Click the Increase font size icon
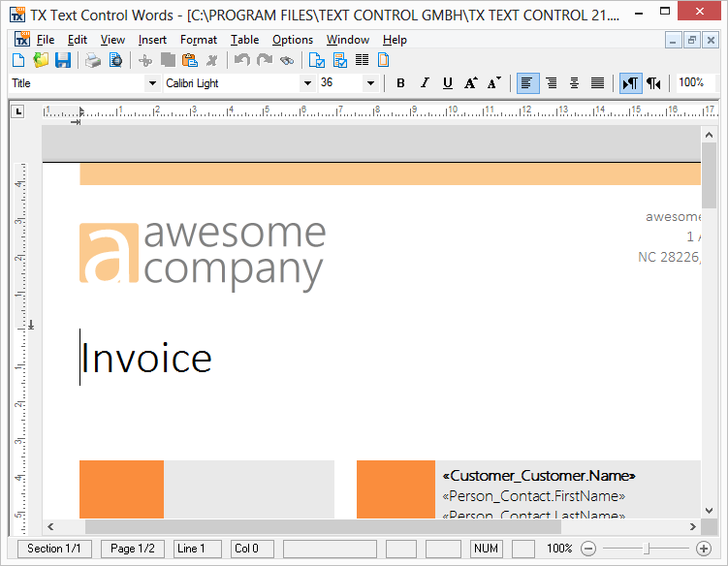Screen dimensions: 728x566 (x=471, y=83)
